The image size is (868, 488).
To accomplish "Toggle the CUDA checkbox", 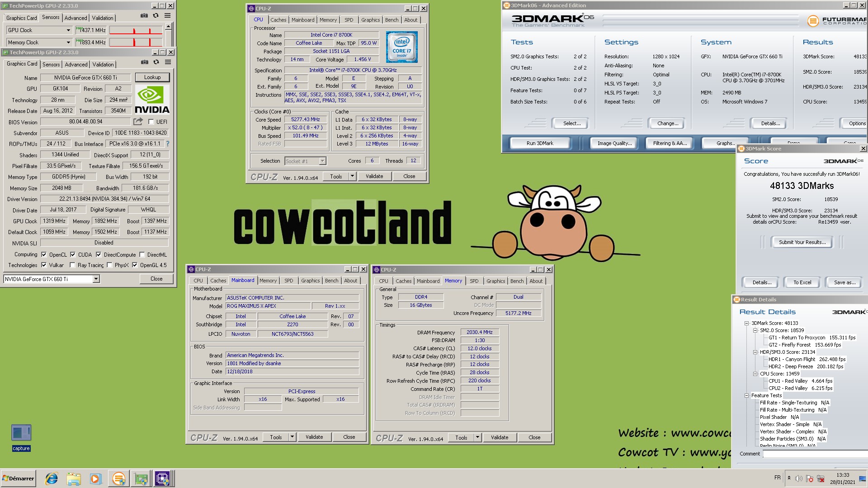I will (x=72, y=254).
